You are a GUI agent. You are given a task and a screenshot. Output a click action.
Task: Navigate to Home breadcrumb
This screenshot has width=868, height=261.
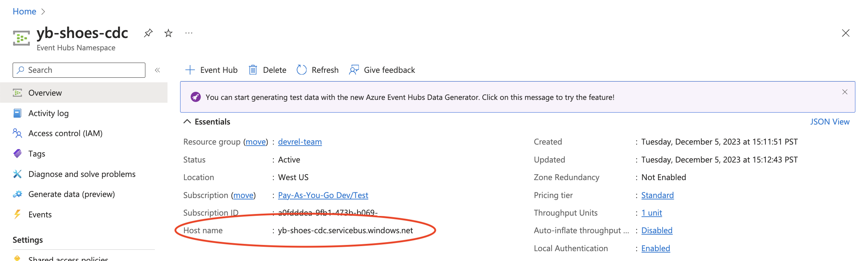coord(24,12)
